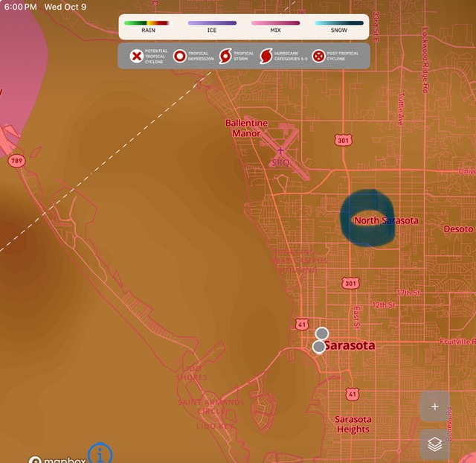Click the Mix color gradient bar

point(276,23)
